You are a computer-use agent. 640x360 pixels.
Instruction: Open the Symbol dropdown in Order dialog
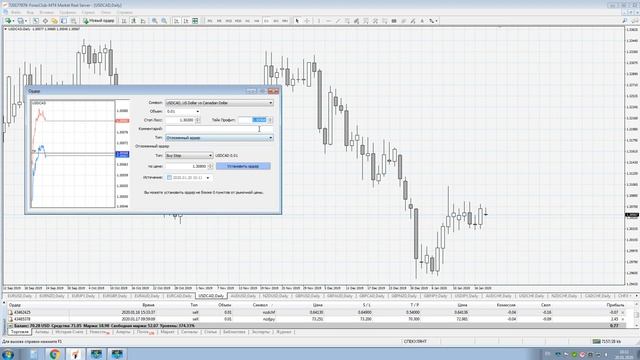click(x=219, y=103)
